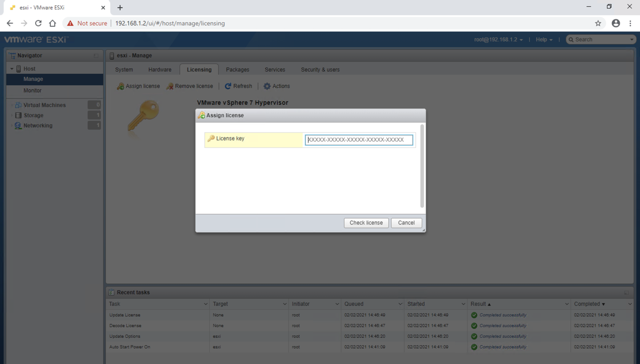Viewport: 640px width, 364px height.
Task: Open the root@192.168.1.2 user dropdown
Action: [498, 40]
